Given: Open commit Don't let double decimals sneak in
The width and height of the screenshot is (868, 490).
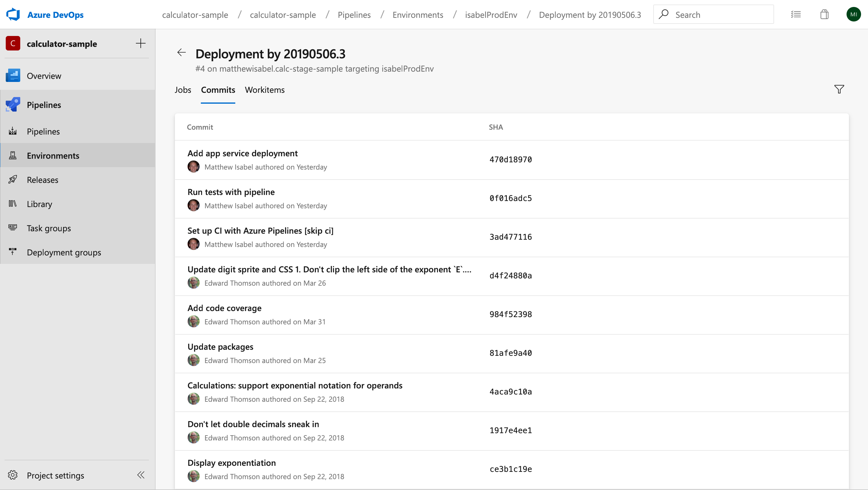Looking at the screenshot, I should point(253,424).
